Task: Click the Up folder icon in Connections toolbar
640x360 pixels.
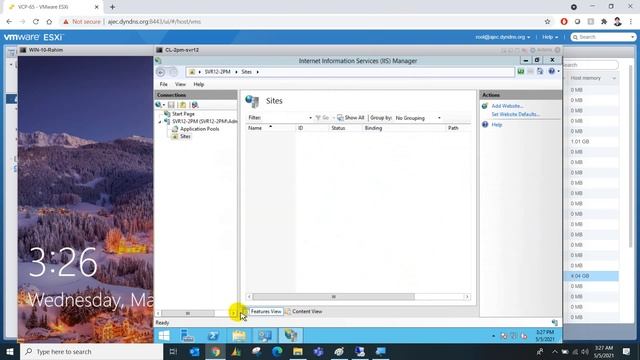Action: pos(183,105)
